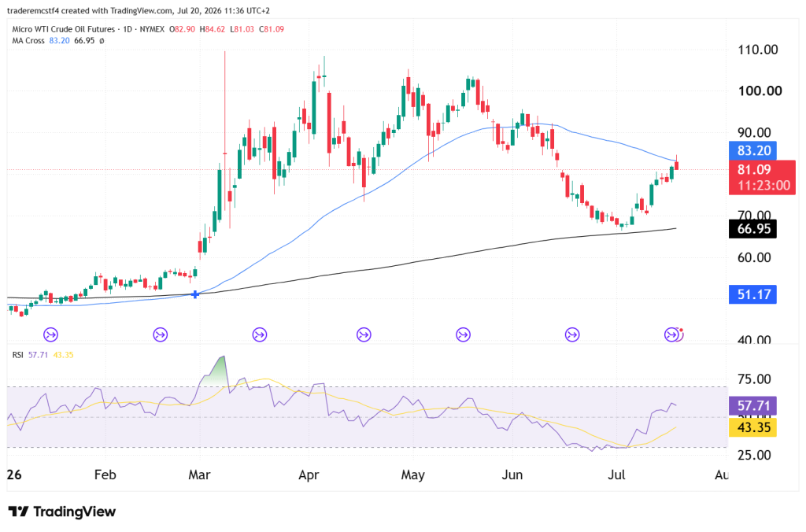The height and width of the screenshot is (532, 806).
Task: Click the Feb label on time axis
Action: click(x=105, y=475)
